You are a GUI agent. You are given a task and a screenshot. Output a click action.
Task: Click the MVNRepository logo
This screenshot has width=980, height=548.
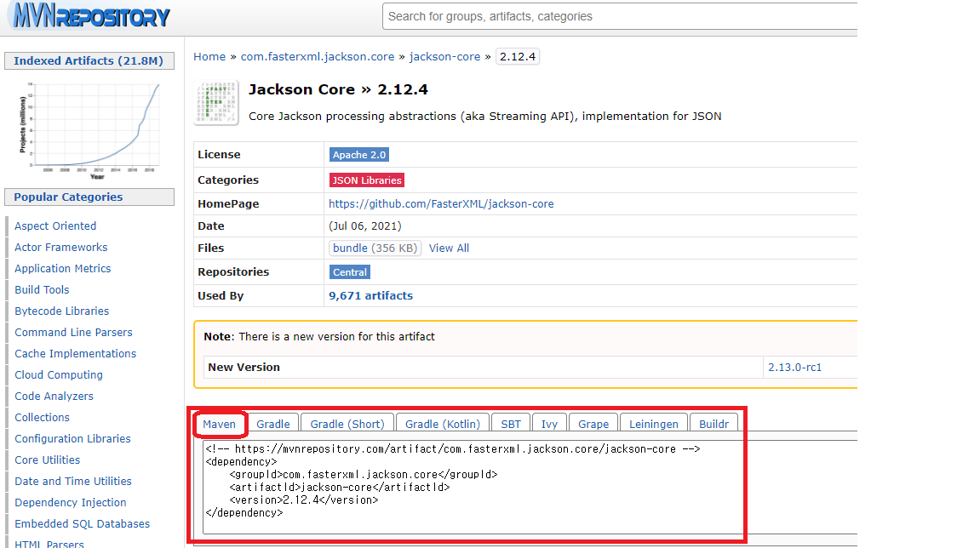90,15
